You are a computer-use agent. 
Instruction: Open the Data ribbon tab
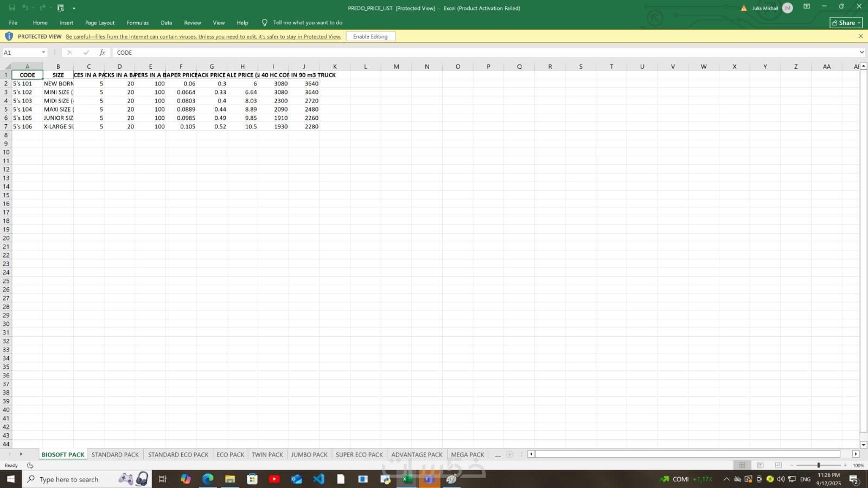(167, 23)
